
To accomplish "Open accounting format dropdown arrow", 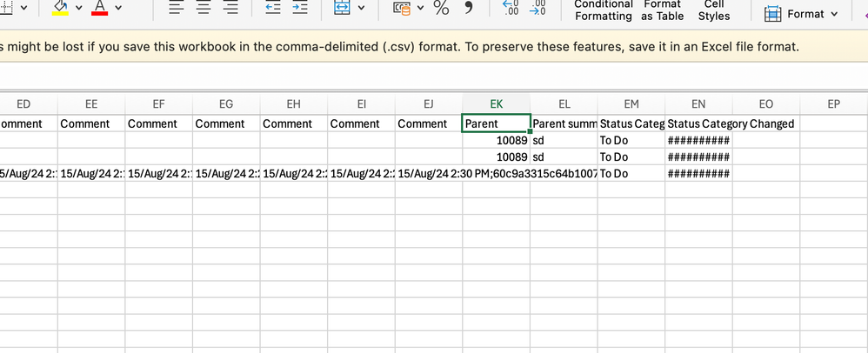I will (420, 8).
